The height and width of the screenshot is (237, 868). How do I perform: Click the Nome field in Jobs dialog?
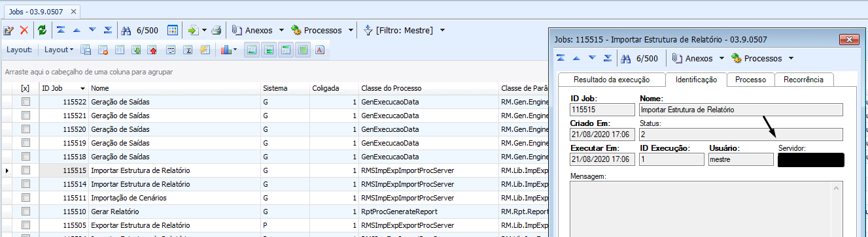tap(740, 110)
